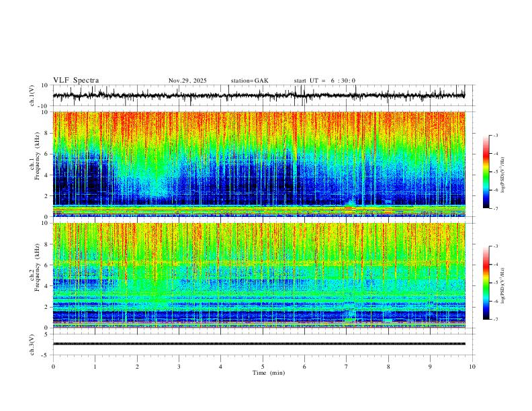
Task: Click the "7" tick on the time axis
Action: (347, 367)
